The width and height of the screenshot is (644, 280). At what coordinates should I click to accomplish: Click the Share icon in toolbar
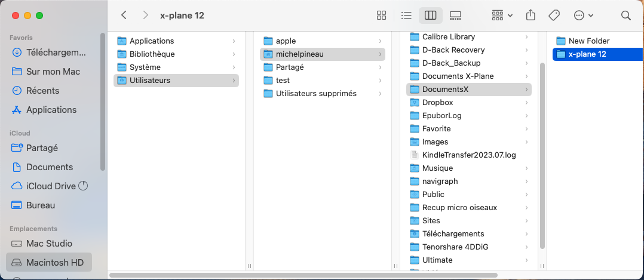[x=530, y=16]
